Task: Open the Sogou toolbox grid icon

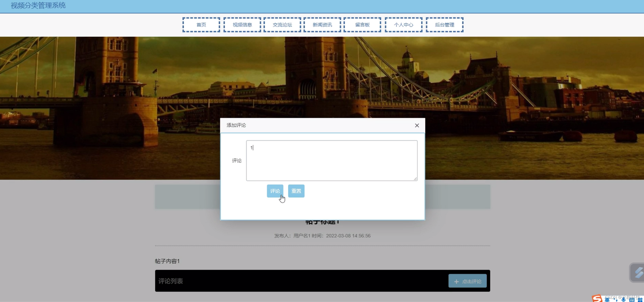Action: click(x=640, y=300)
